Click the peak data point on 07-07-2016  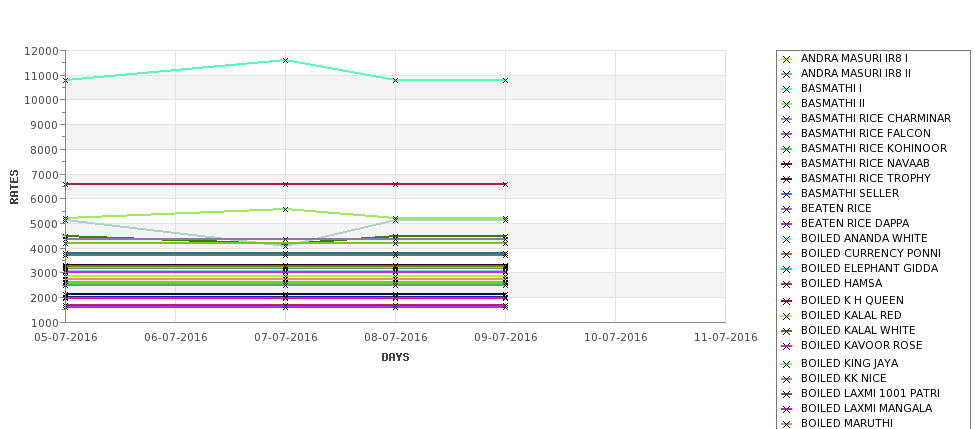pyautogui.click(x=285, y=60)
